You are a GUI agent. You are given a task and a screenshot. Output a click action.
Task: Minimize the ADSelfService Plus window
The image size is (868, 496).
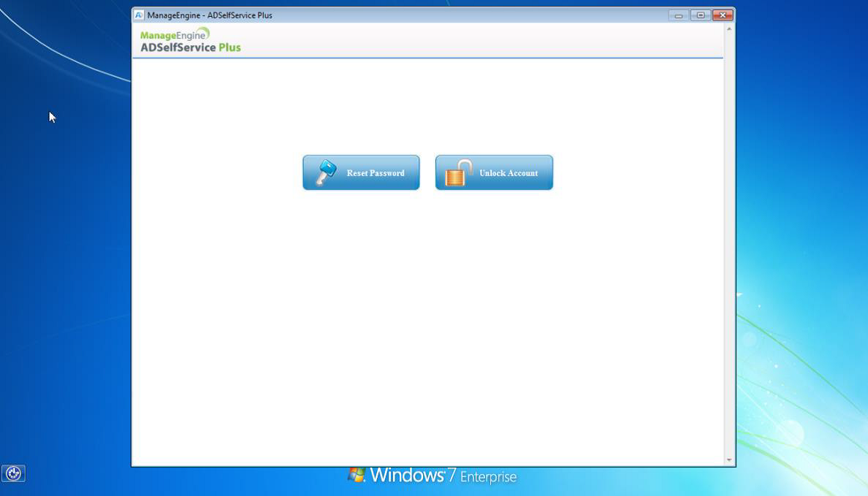(678, 15)
